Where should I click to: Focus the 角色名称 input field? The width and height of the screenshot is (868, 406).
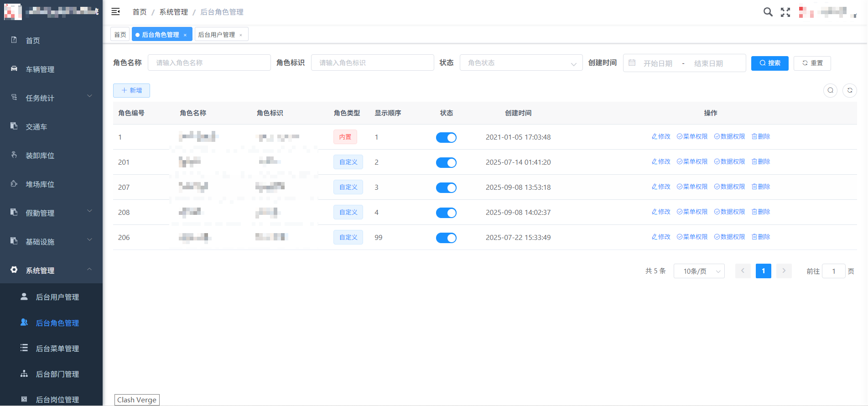point(209,62)
